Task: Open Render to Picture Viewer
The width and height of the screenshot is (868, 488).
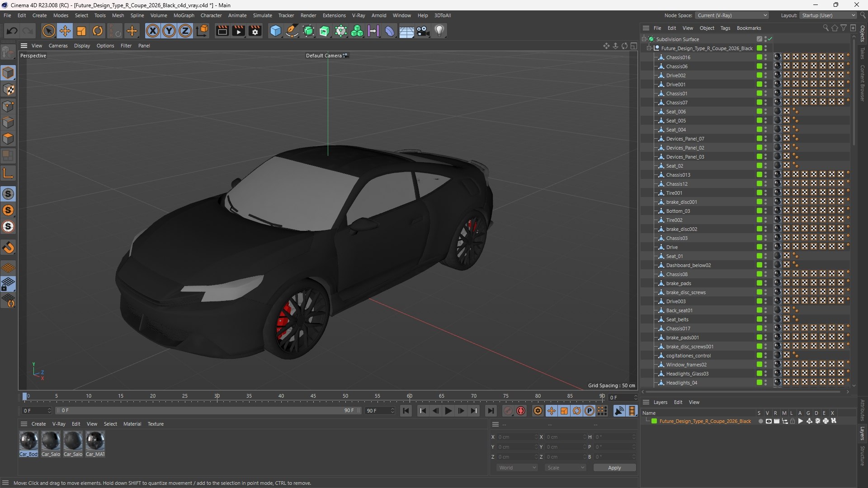Action: pyautogui.click(x=238, y=31)
